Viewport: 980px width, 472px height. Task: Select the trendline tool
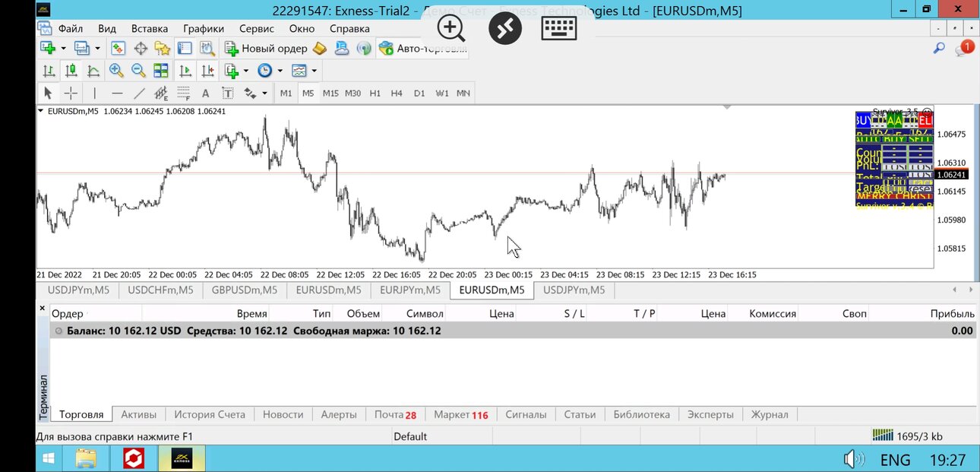pos(139,93)
